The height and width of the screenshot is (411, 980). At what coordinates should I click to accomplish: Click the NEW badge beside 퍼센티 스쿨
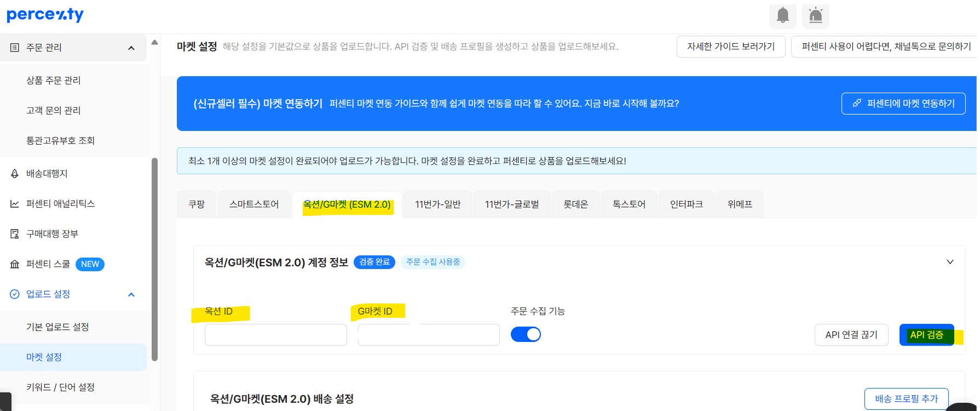90,264
